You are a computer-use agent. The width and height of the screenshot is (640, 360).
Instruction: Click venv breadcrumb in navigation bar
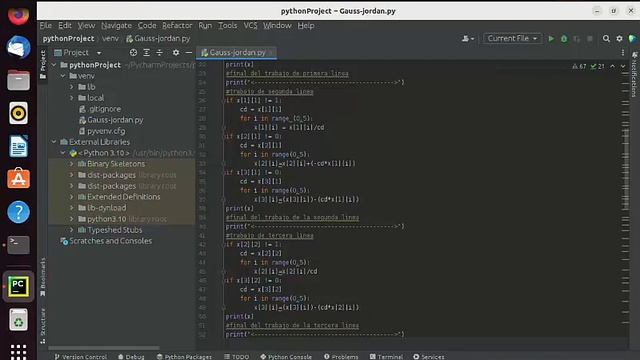110,38
